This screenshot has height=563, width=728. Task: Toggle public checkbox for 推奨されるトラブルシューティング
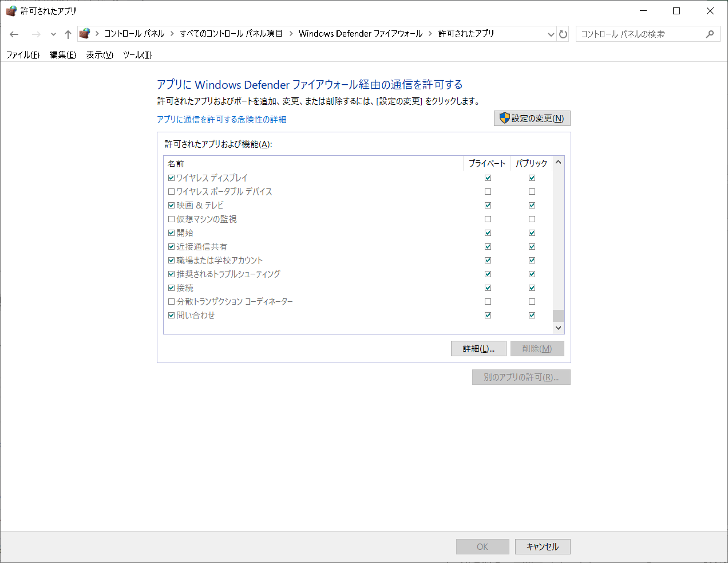coord(532,274)
